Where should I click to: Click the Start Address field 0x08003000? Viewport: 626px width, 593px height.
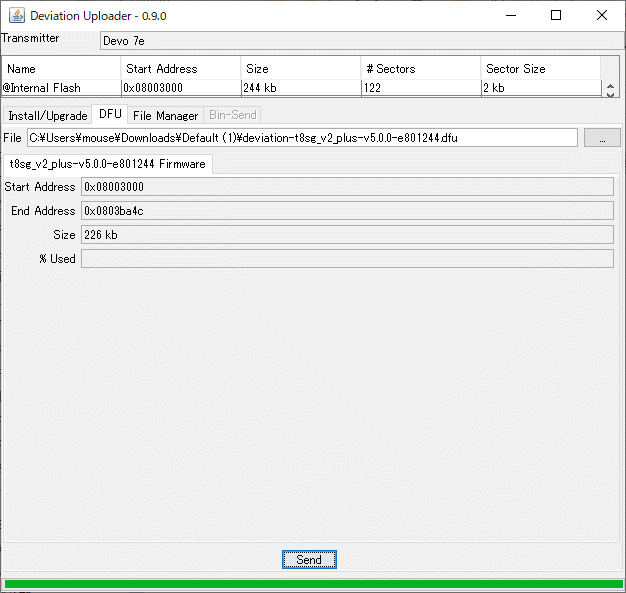pyautogui.click(x=347, y=186)
